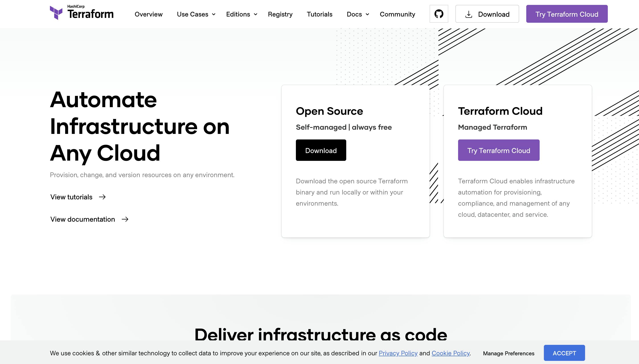Open the GitHub repository icon
Screen dimensions: 639x364
(439, 14)
